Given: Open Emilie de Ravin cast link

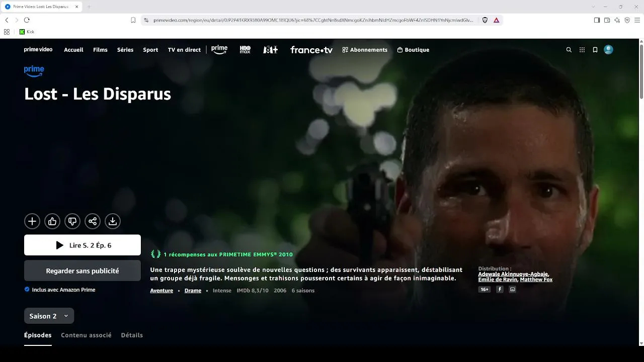Looking at the screenshot, I should point(498,280).
